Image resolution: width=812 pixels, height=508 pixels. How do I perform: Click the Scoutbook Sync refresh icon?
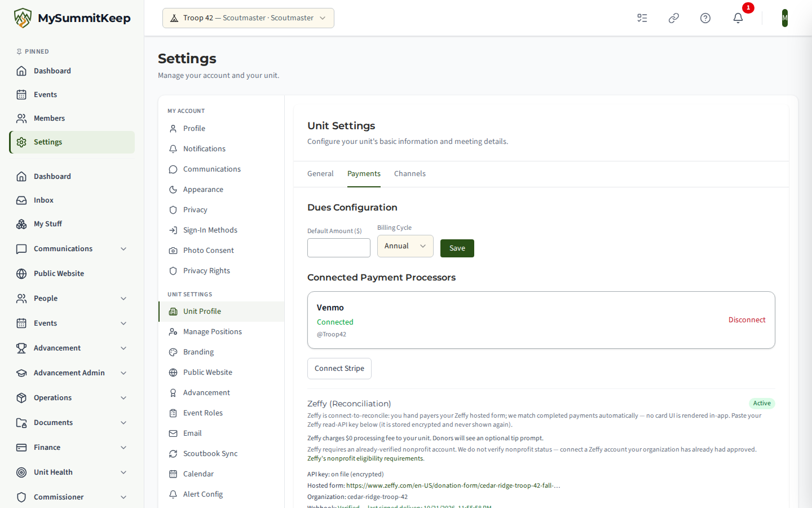point(173,454)
